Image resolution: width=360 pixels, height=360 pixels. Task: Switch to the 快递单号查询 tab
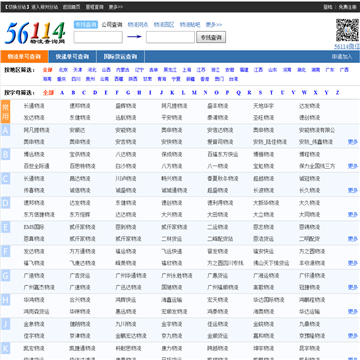pyautogui.click(x=72, y=57)
